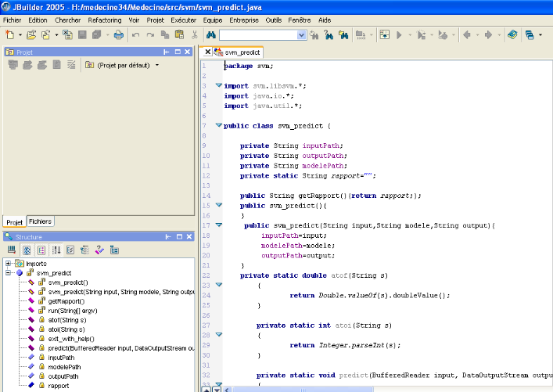Click the help book icon in toolbar

click(x=512, y=35)
